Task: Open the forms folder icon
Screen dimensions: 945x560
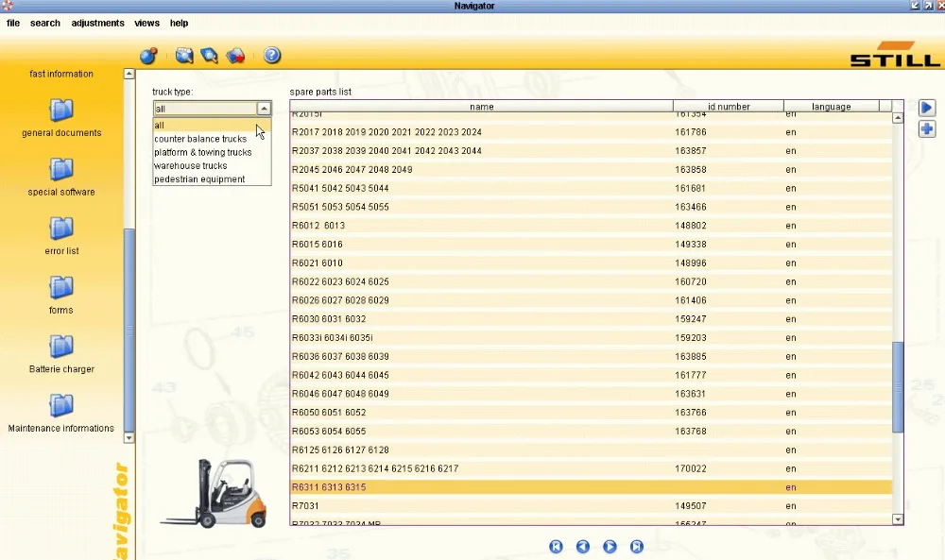Action: click(x=61, y=287)
